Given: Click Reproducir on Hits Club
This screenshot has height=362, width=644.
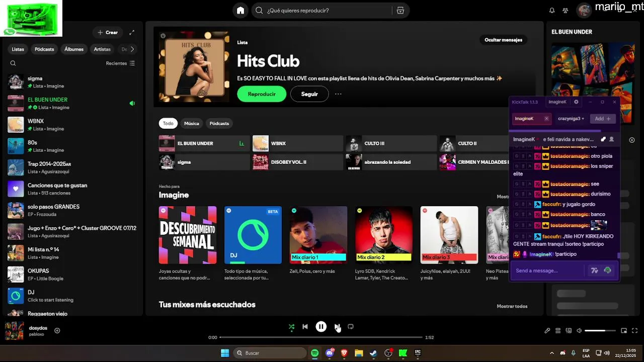Looking at the screenshot, I should point(262,94).
